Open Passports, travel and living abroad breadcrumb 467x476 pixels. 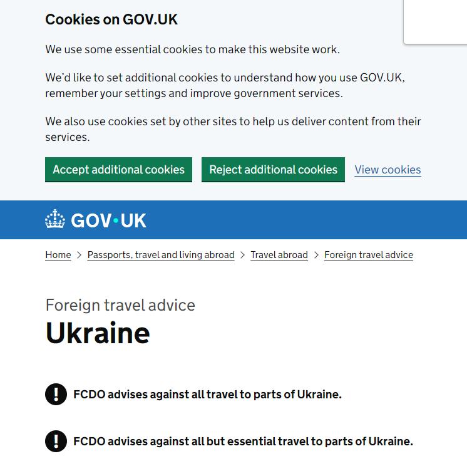point(161,255)
